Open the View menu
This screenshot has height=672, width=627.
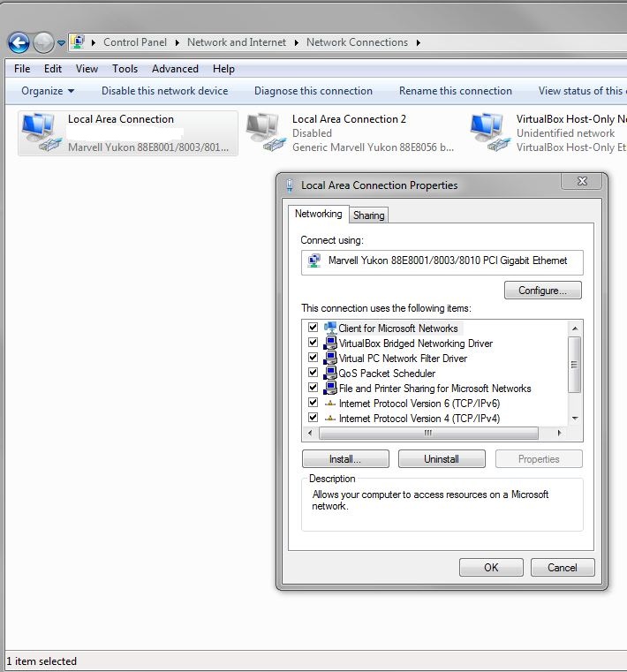point(87,69)
